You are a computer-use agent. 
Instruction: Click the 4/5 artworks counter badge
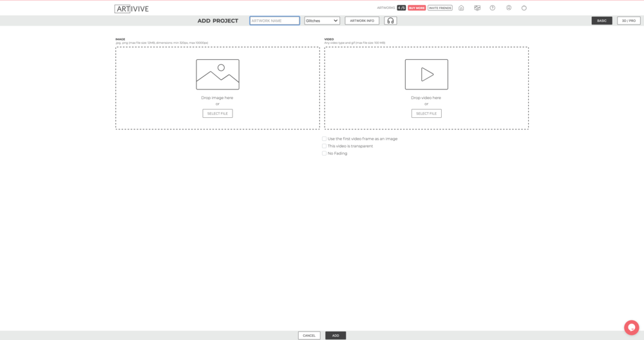coord(401,8)
